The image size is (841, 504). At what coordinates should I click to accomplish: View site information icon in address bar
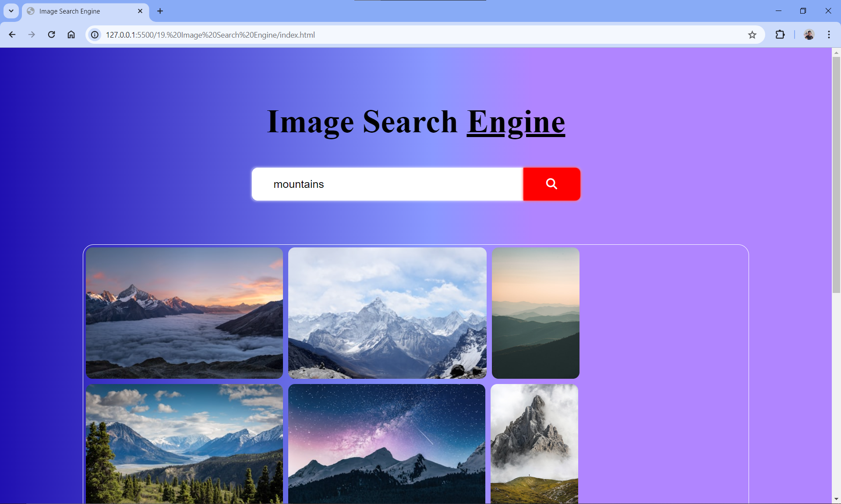tap(95, 35)
